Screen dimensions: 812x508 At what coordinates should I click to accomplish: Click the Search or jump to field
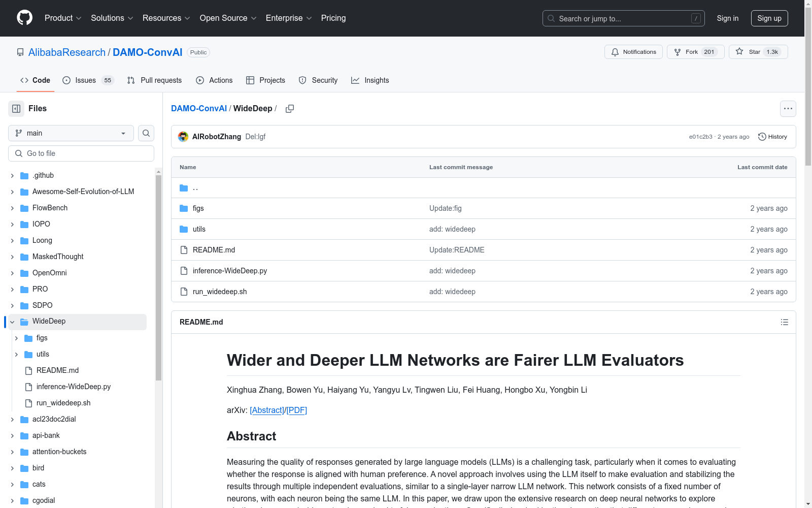[x=624, y=18]
